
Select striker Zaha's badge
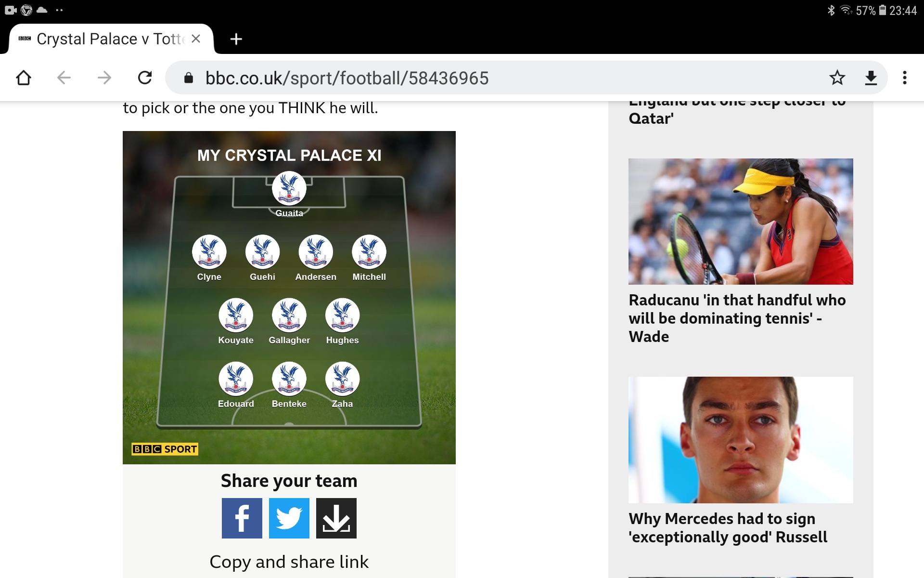point(342,379)
